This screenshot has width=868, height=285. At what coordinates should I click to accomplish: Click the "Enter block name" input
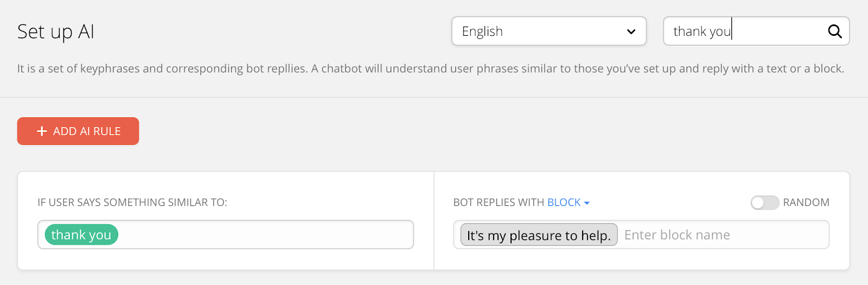coord(722,235)
